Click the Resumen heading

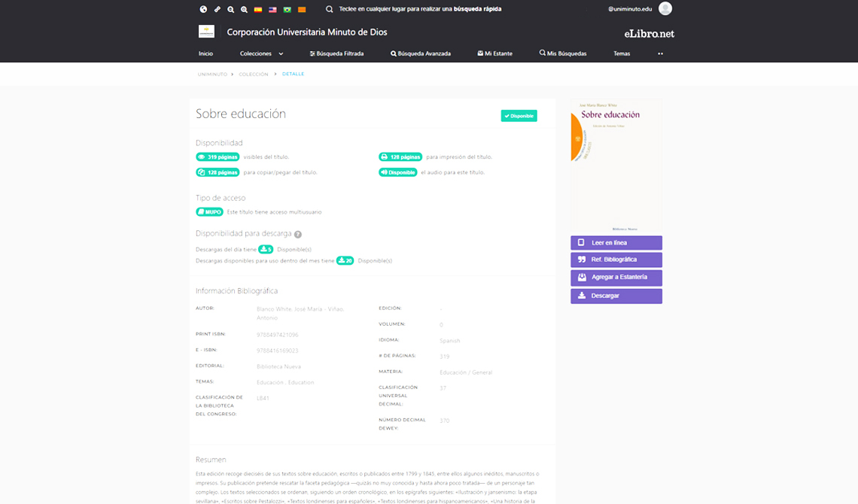click(x=211, y=460)
